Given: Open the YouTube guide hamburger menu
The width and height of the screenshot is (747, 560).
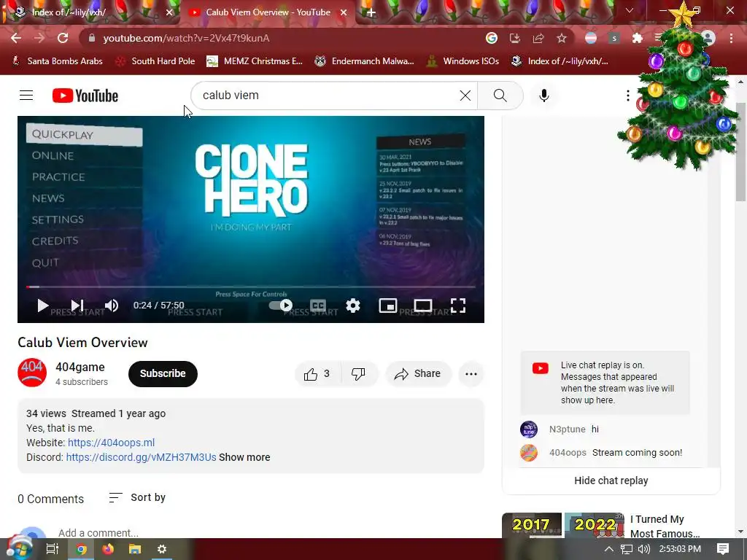Looking at the screenshot, I should 26,96.
